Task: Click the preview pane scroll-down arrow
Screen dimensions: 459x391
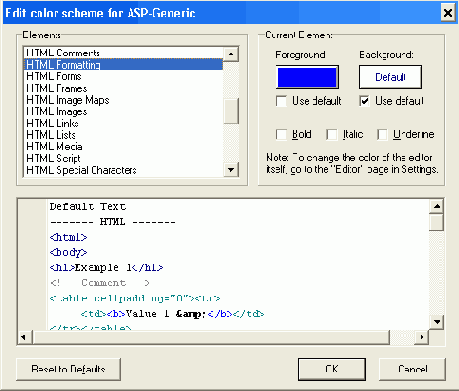Action: point(436,322)
